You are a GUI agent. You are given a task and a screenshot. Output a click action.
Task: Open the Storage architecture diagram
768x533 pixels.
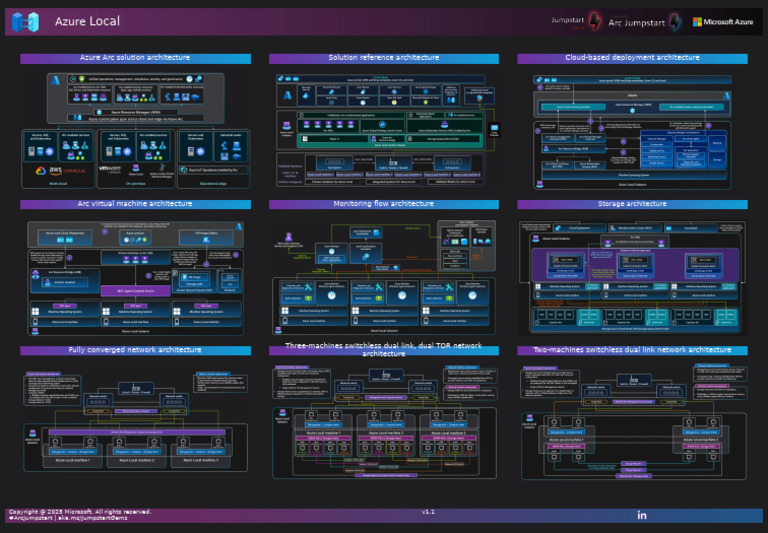click(632, 278)
